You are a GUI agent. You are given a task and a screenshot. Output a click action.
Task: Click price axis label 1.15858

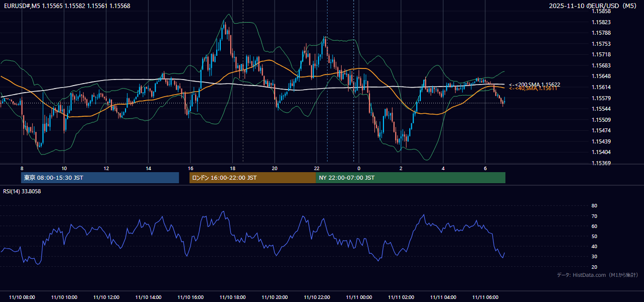602,11
